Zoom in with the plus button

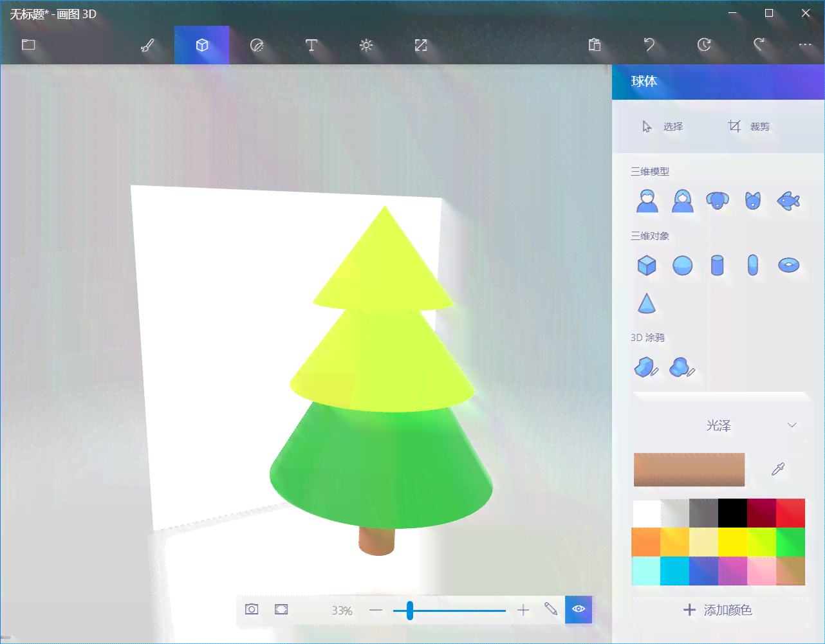[x=523, y=610]
